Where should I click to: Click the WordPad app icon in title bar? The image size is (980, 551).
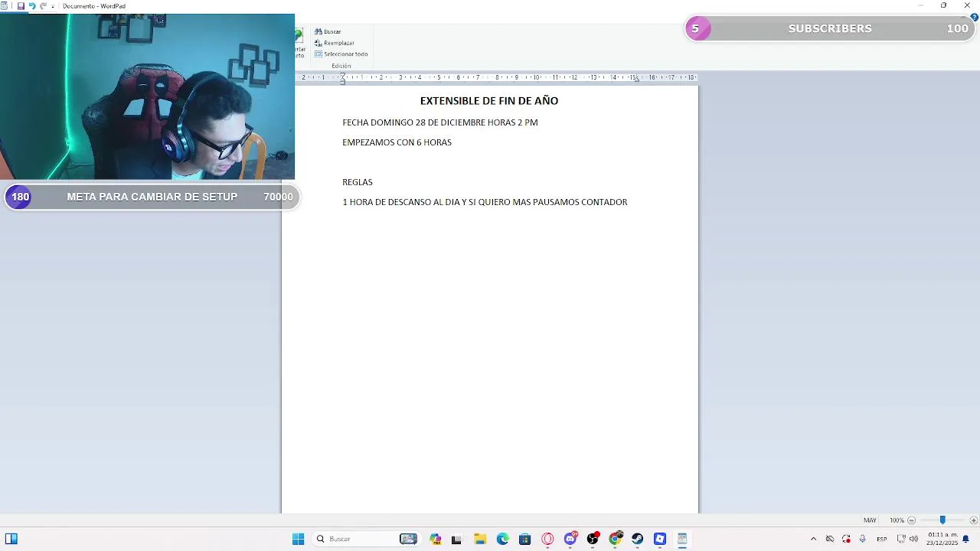pyautogui.click(x=5, y=6)
